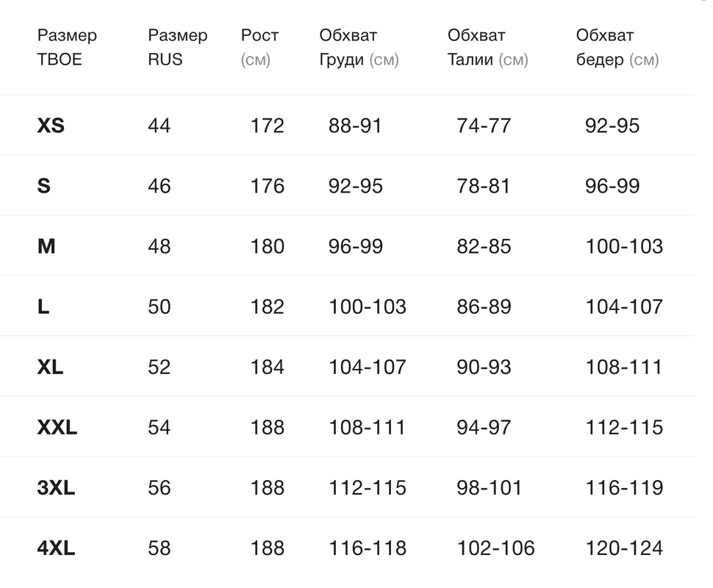Image resolution: width=713 pixels, height=588 pixels.
Task: Click the Рост (см) column header
Action: pos(259,47)
